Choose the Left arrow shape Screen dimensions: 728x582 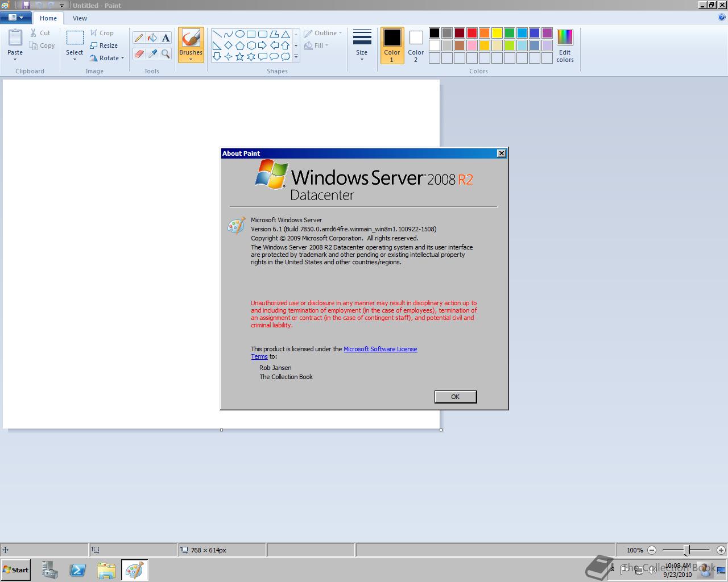274,45
